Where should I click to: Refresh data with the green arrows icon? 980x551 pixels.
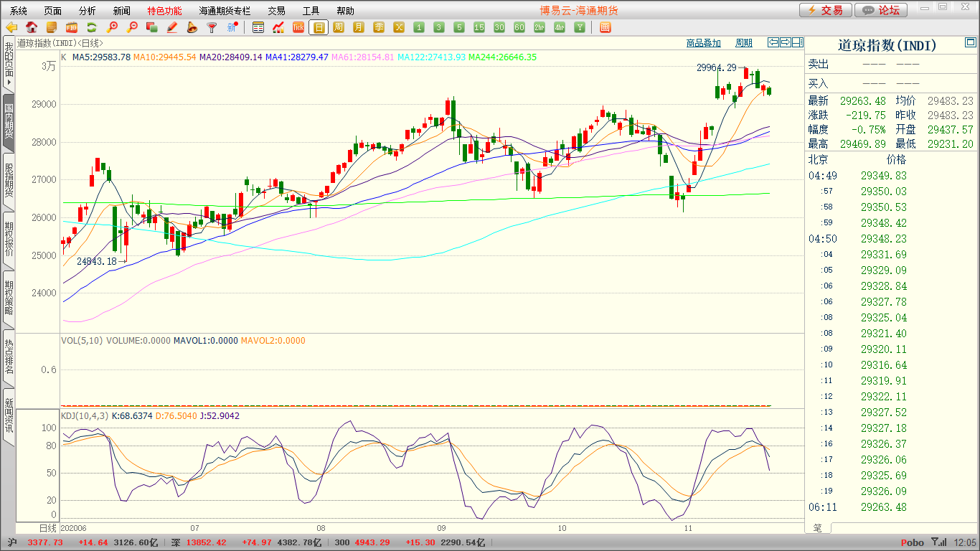pos(91,28)
